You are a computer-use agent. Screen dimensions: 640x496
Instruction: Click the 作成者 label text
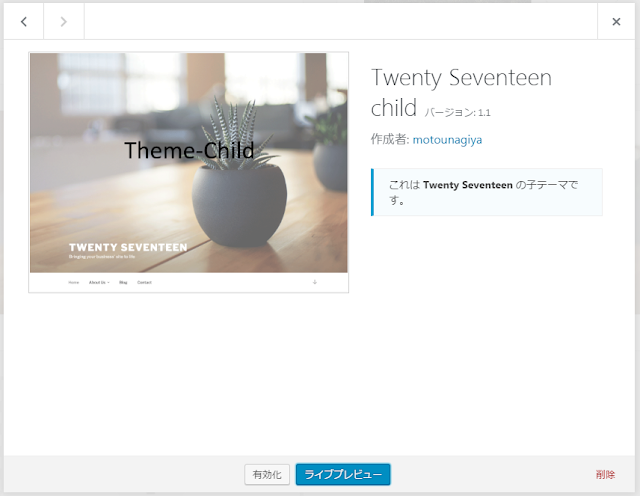pos(389,140)
